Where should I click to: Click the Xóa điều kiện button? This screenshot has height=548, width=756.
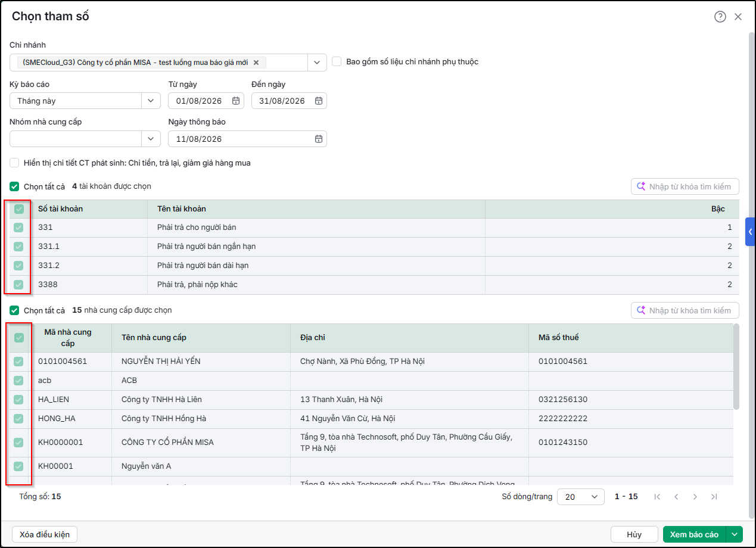tap(45, 534)
